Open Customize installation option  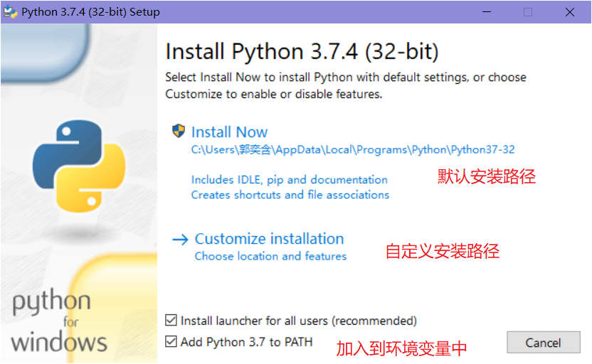click(269, 239)
